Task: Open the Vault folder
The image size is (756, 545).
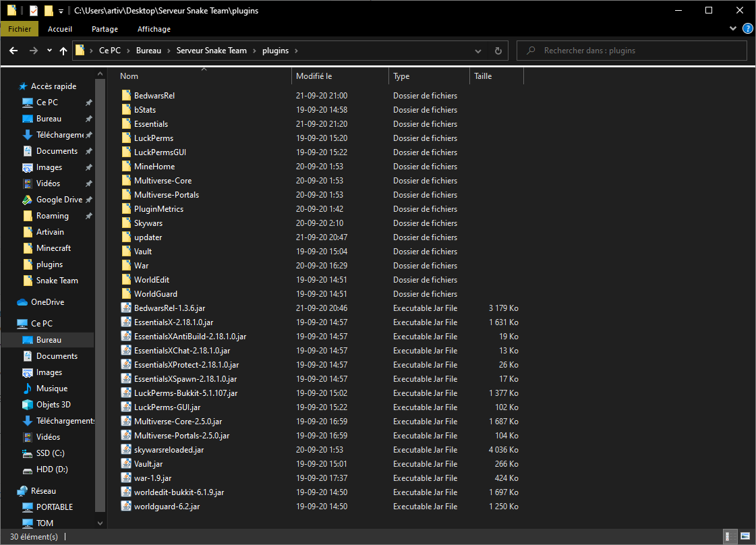Action: pyautogui.click(x=144, y=251)
